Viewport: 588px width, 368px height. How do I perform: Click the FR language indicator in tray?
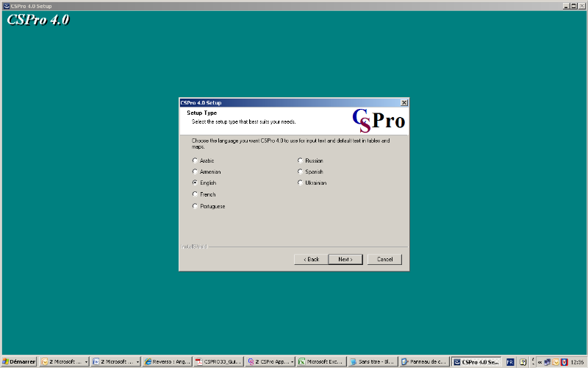click(x=510, y=362)
